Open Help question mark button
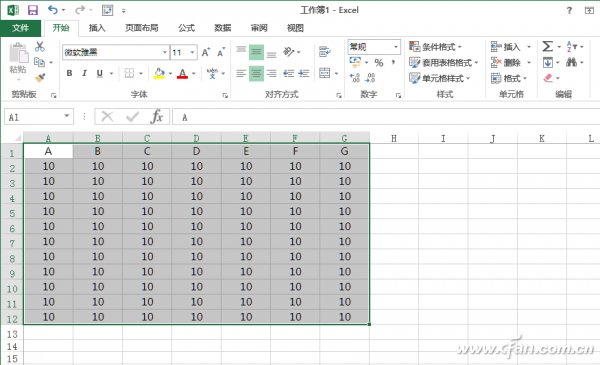Viewport: 600px width, 365px height. click(569, 10)
